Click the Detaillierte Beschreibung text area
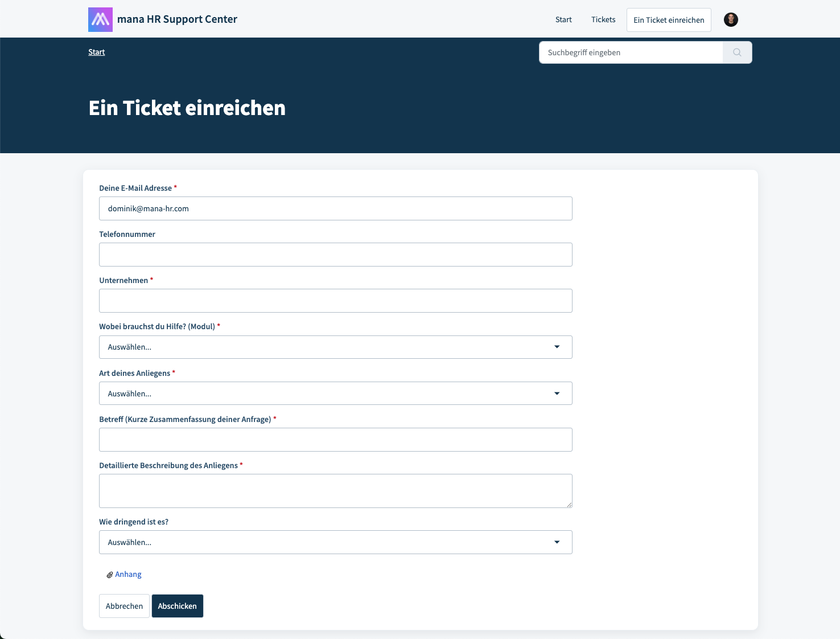The width and height of the screenshot is (840, 639). tap(336, 491)
